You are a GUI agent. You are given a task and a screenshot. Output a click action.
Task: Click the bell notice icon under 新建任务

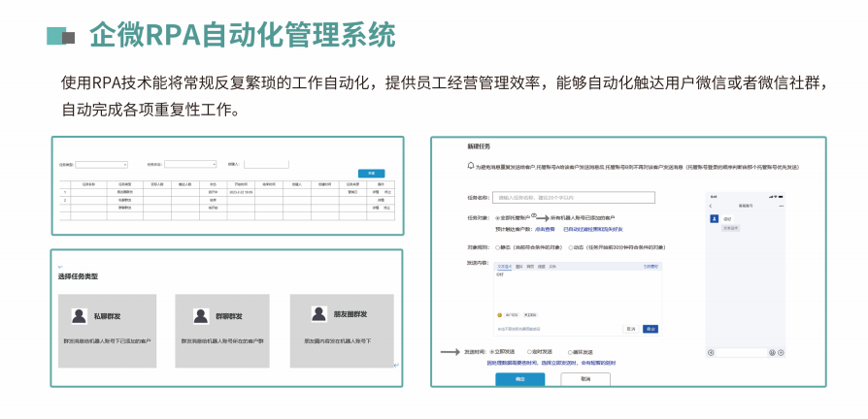471,165
